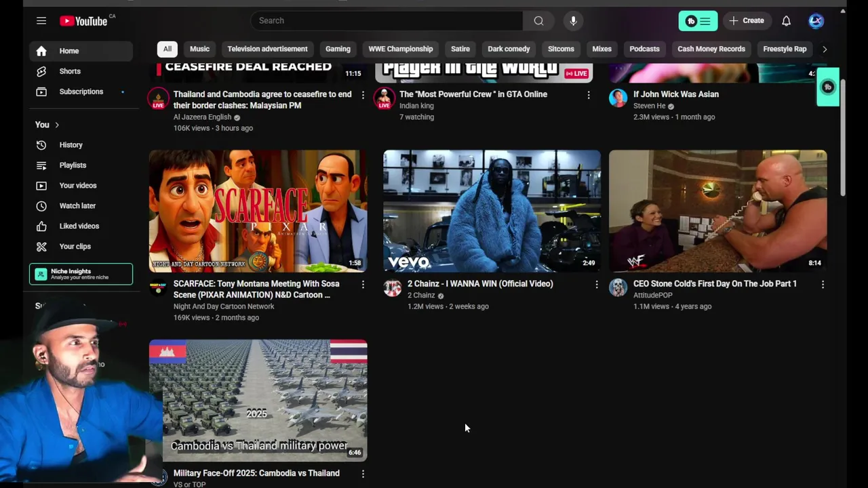868x488 pixels.
Task: Click the Home sidebar icon
Action: [41, 51]
